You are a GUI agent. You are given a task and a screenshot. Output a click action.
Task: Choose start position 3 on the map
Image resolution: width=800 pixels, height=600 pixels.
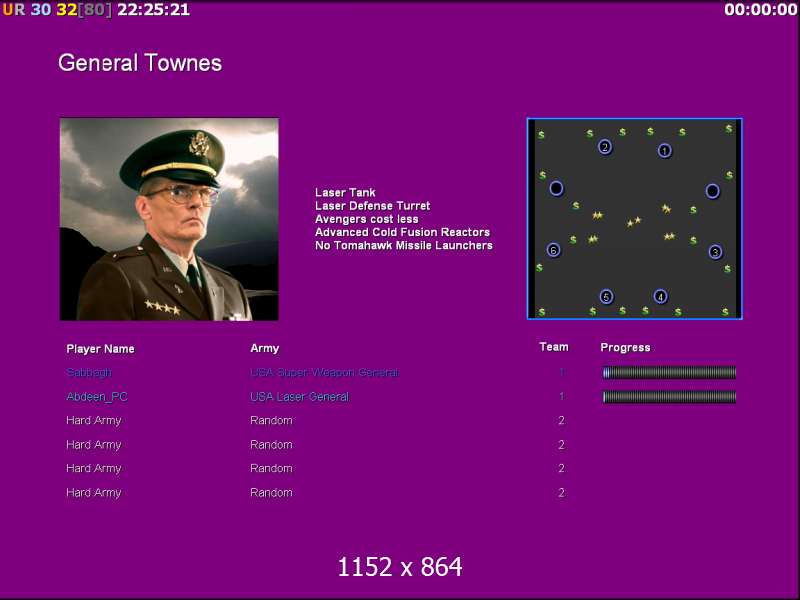[715, 252]
